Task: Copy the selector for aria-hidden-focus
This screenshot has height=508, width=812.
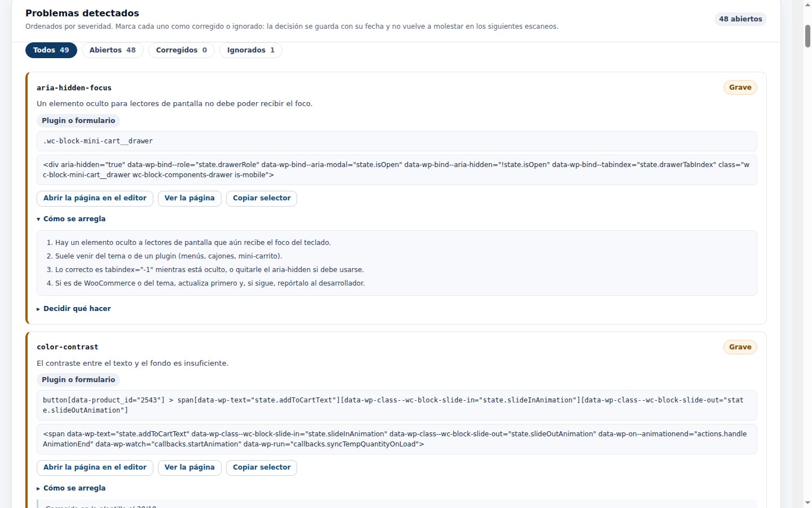Action: [x=262, y=198]
